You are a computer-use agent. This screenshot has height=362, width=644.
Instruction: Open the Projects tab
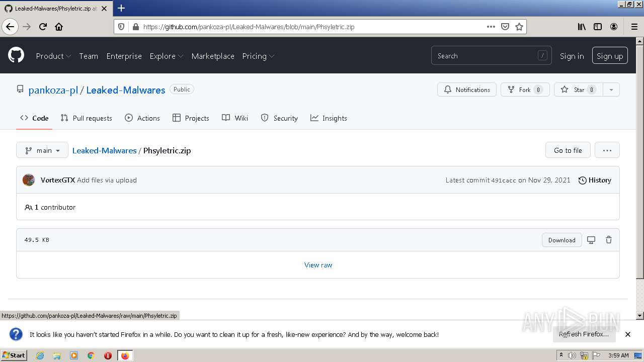(x=191, y=118)
